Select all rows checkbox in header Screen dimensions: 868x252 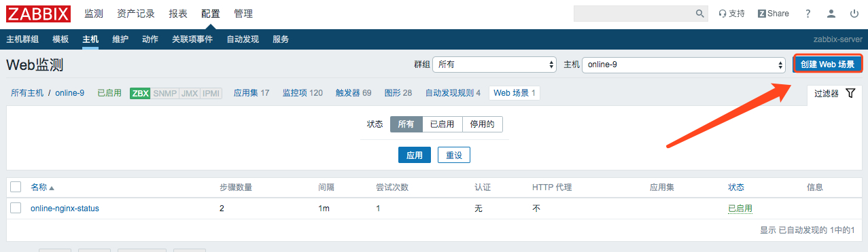click(x=16, y=187)
